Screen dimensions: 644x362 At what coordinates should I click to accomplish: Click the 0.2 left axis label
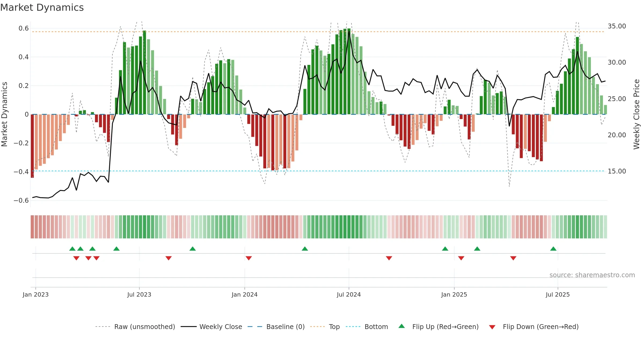[x=24, y=86]
